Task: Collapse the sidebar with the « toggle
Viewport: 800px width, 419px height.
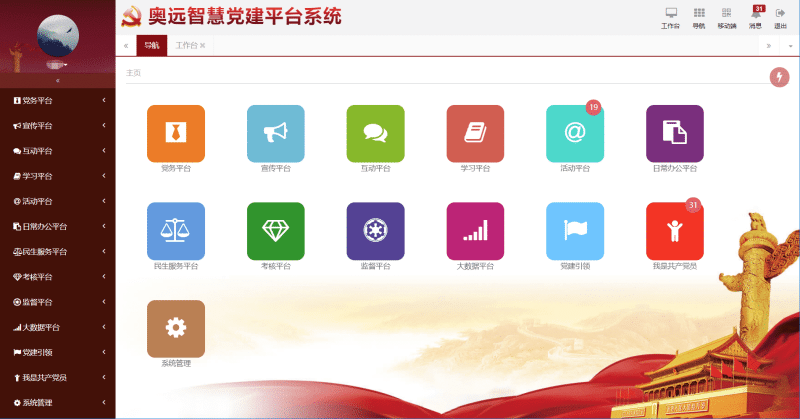Action: pyautogui.click(x=58, y=81)
